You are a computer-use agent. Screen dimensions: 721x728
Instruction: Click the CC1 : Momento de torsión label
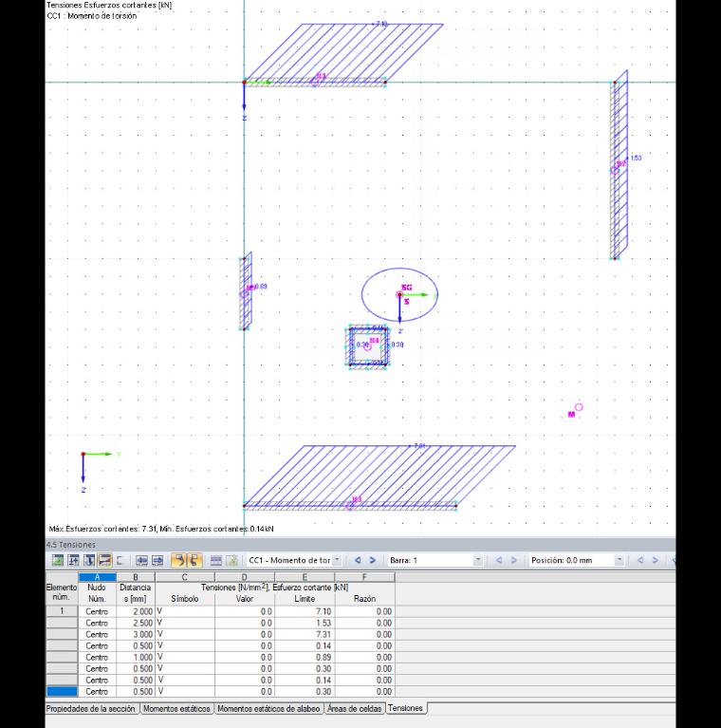[92, 16]
